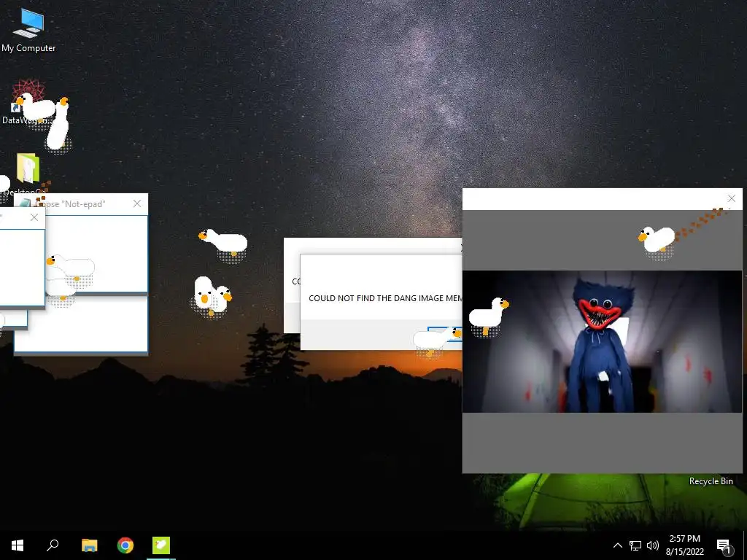Open taskbar search magnifier

[x=53, y=545]
